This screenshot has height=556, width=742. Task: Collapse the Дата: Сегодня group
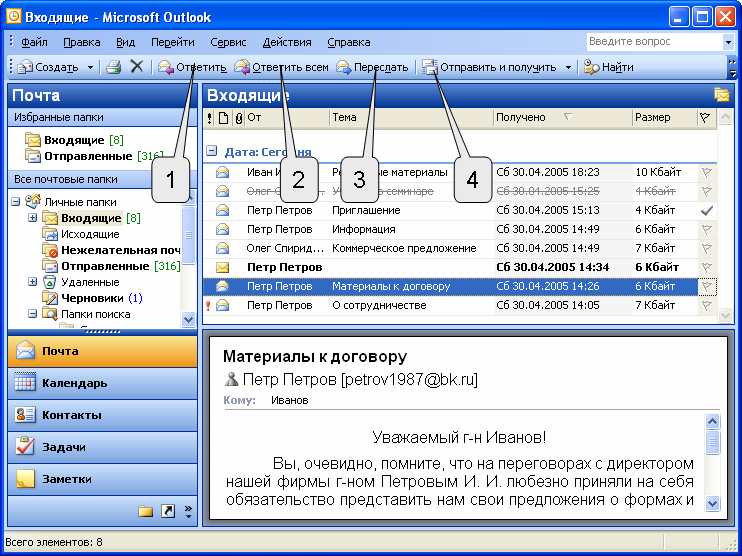click(x=212, y=151)
